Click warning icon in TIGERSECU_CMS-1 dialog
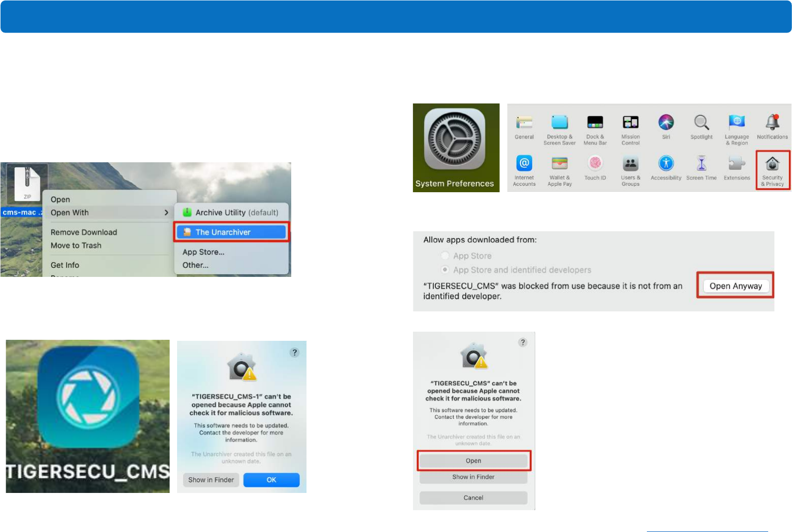This screenshot has width=792, height=532. click(x=242, y=367)
